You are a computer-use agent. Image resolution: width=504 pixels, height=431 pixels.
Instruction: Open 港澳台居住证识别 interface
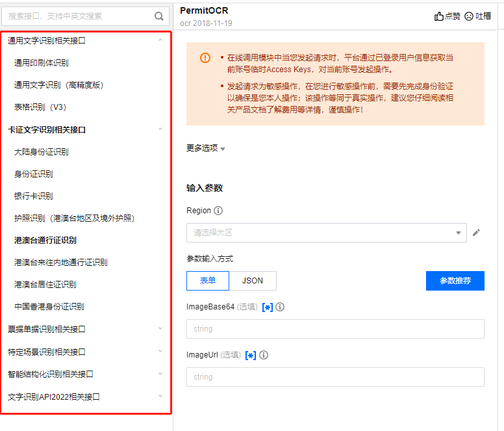(x=45, y=285)
